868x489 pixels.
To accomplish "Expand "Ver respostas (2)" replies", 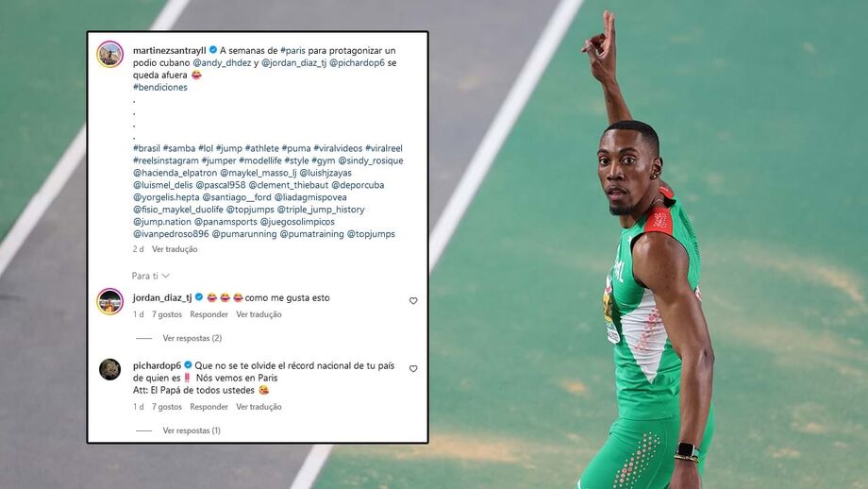I will coord(192,338).
